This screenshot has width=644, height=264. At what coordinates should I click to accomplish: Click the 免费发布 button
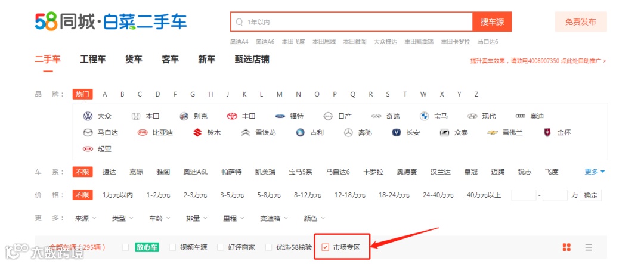tap(580, 22)
